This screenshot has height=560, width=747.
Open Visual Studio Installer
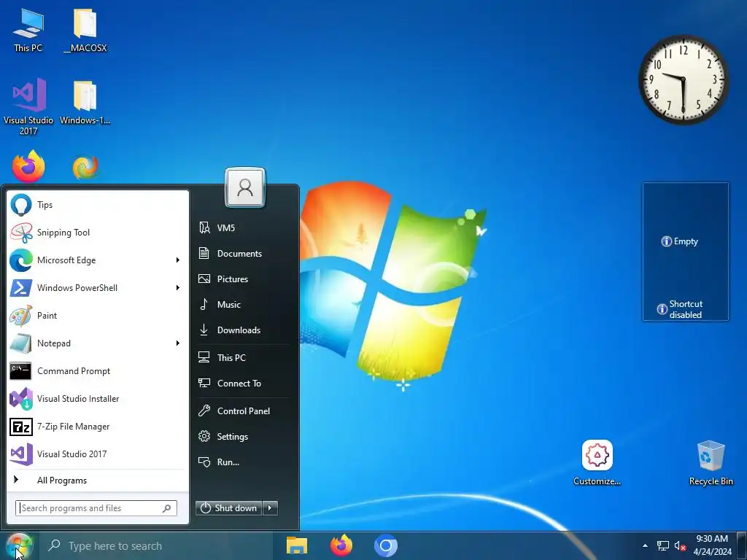coord(97,399)
